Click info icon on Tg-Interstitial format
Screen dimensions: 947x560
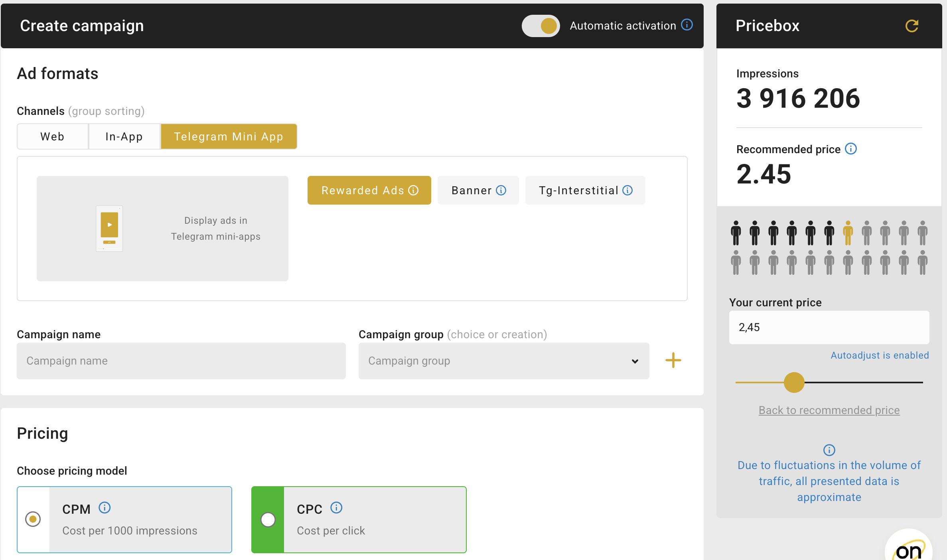[627, 190]
